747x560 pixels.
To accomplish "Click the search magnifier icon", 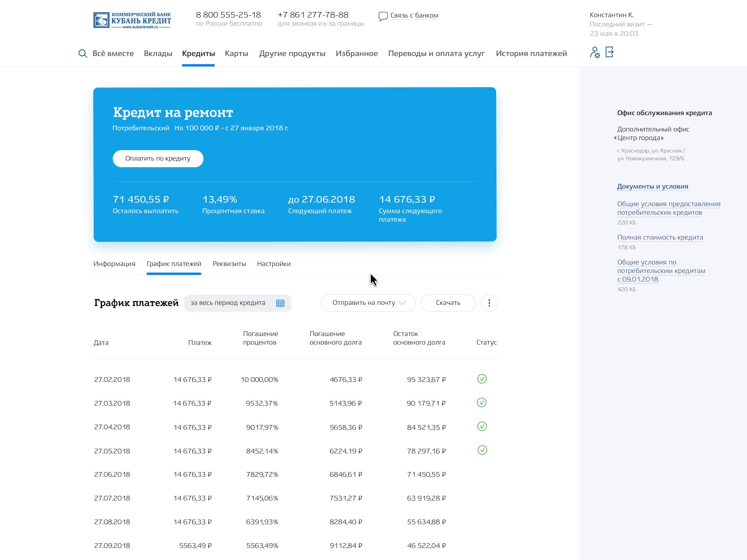I will 82,54.
